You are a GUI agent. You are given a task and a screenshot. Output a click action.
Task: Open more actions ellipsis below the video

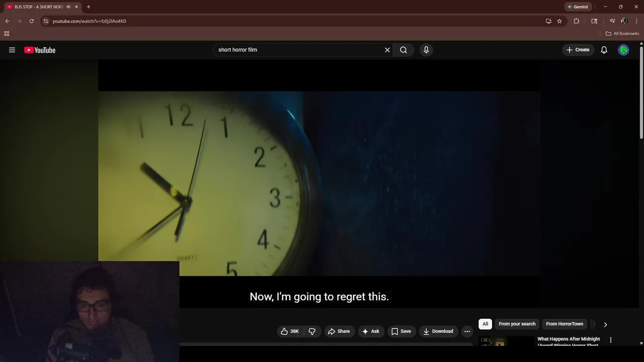pyautogui.click(x=467, y=331)
